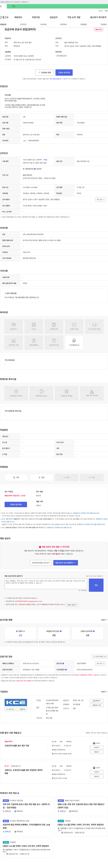The width and height of the screenshot is (108, 868).
Task: Click 고용24 입사지원 under 접수 마감일
Action: click(x=16, y=504)
